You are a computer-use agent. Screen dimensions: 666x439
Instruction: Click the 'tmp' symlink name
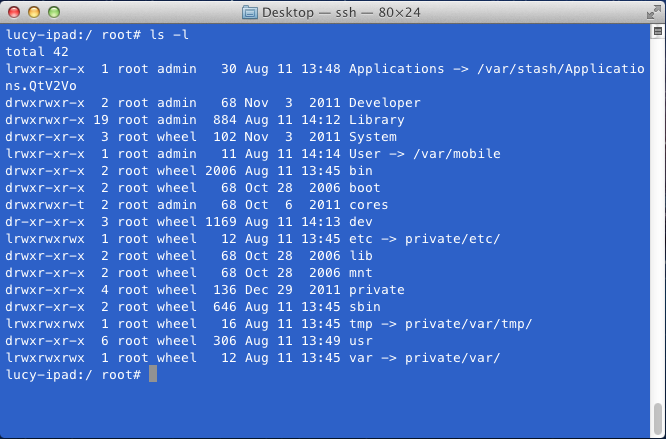(361, 324)
